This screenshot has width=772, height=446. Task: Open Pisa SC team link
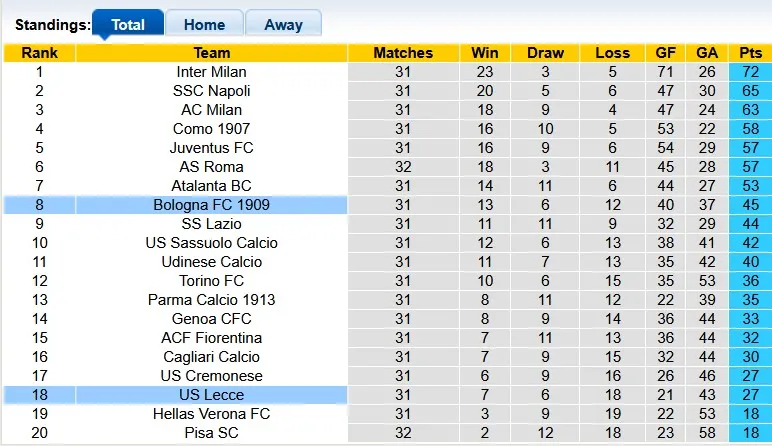[x=211, y=433]
